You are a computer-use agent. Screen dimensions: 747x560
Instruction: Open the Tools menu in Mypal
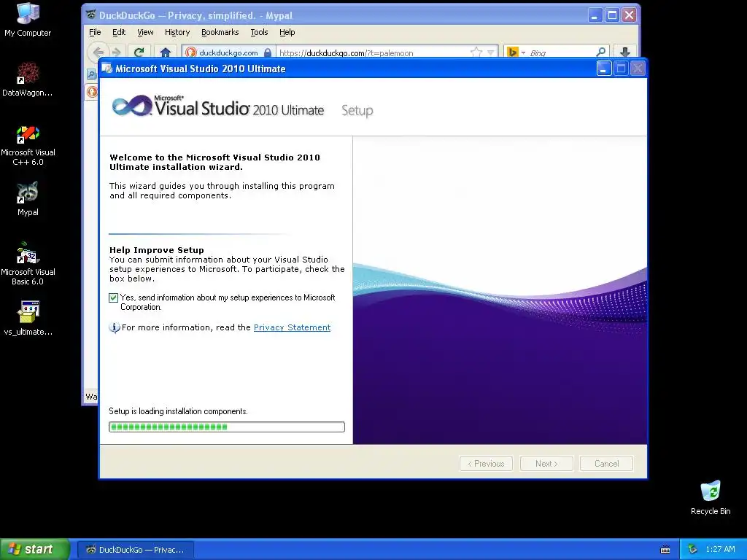coord(259,32)
